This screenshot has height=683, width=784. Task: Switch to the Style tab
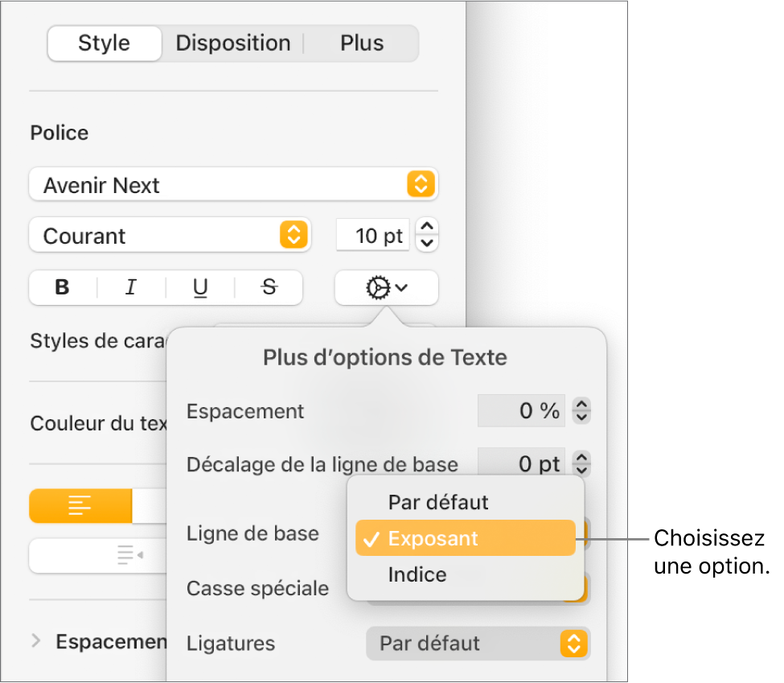pyautogui.click(x=105, y=43)
